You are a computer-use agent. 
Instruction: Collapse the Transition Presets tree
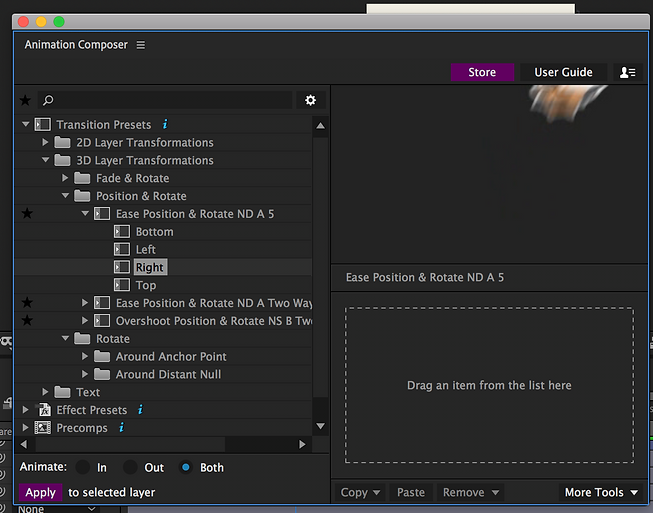tap(25, 124)
